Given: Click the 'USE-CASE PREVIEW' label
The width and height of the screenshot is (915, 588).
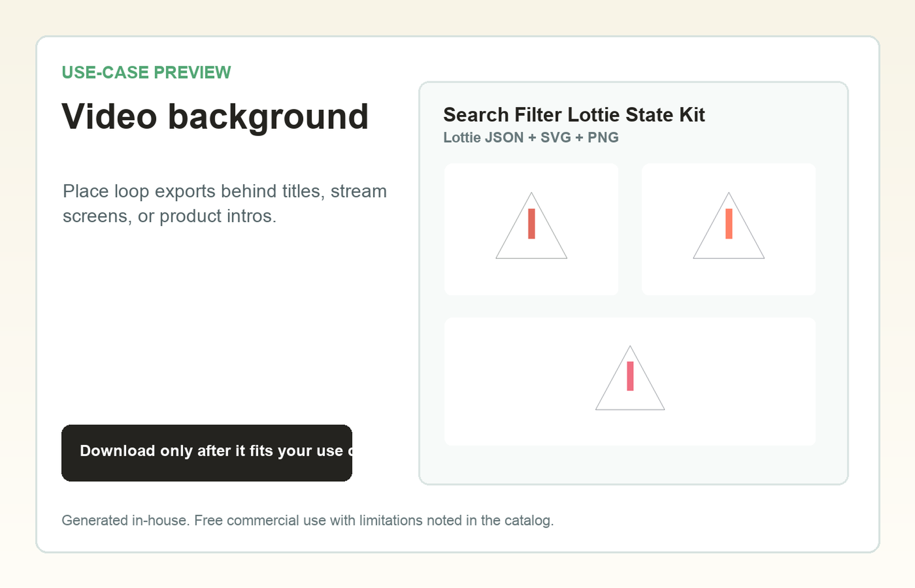Looking at the screenshot, I should 146,73.
